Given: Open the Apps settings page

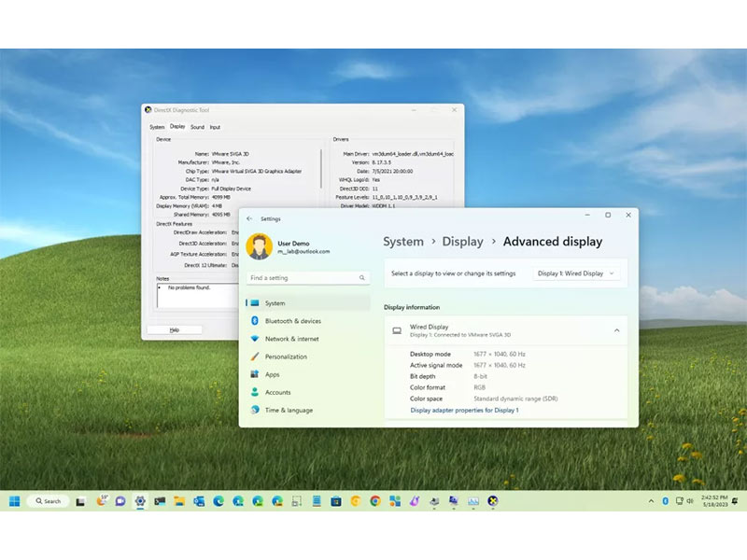Looking at the screenshot, I should [308, 374].
